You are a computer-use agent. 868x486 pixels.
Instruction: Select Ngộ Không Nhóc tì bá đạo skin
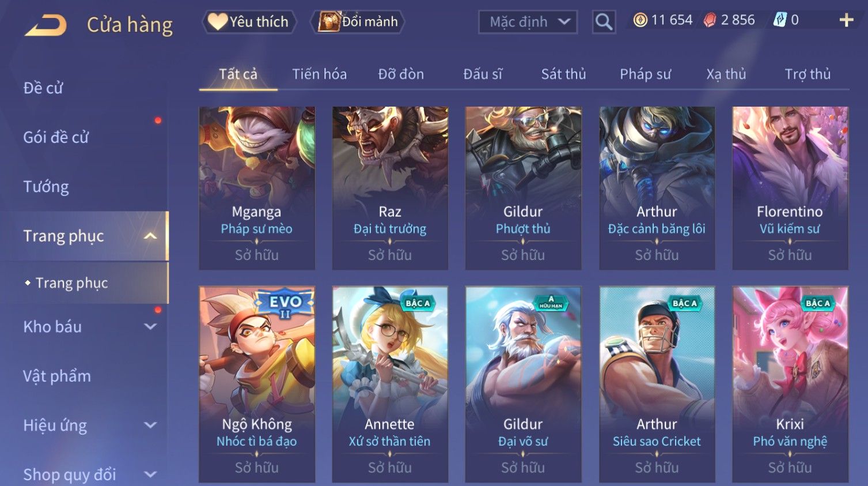257,384
